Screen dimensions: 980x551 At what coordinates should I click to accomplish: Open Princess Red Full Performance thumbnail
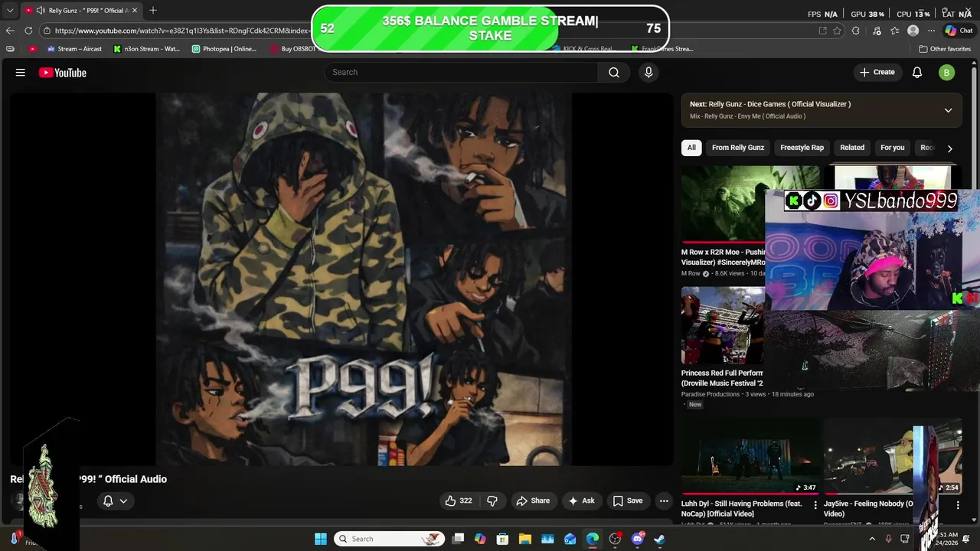pyautogui.click(x=723, y=325)
